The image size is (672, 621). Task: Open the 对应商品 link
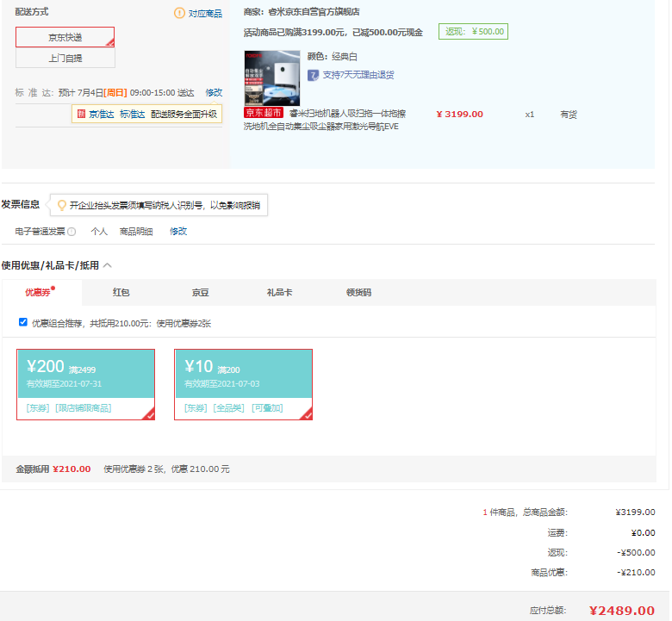[205, 14]
